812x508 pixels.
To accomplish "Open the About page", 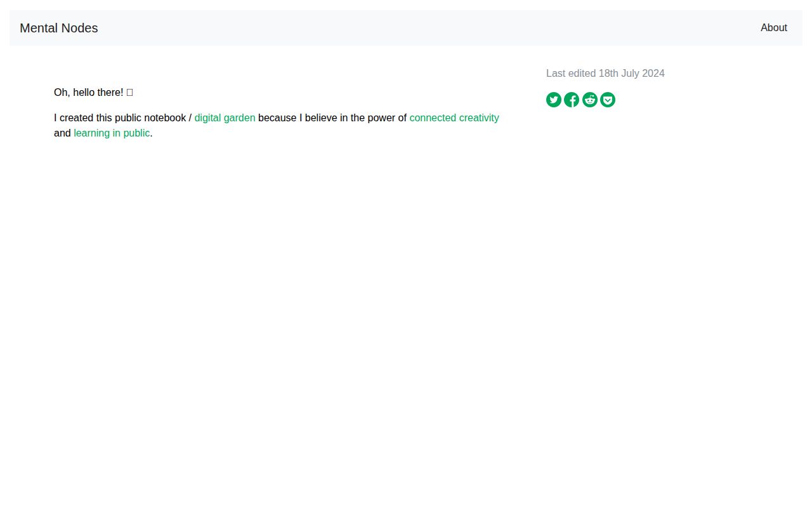I will pyautogui.click(x=773, y=28).
